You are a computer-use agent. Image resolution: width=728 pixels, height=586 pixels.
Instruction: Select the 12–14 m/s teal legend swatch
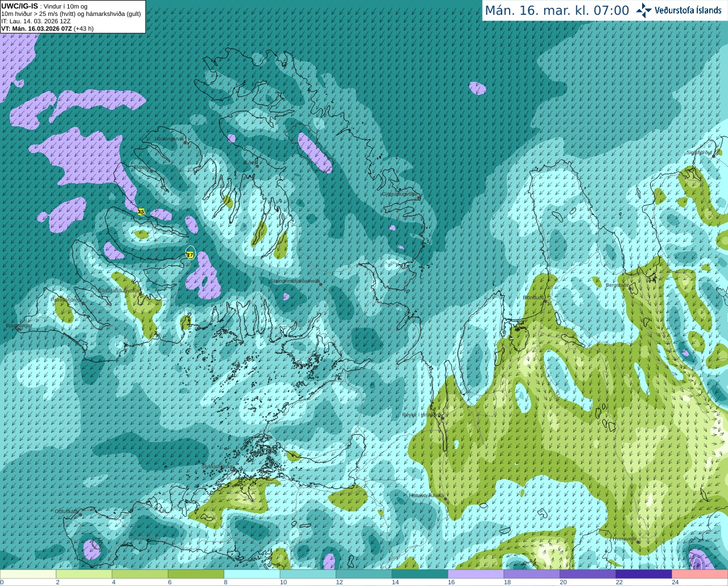(x=364, y=574)
